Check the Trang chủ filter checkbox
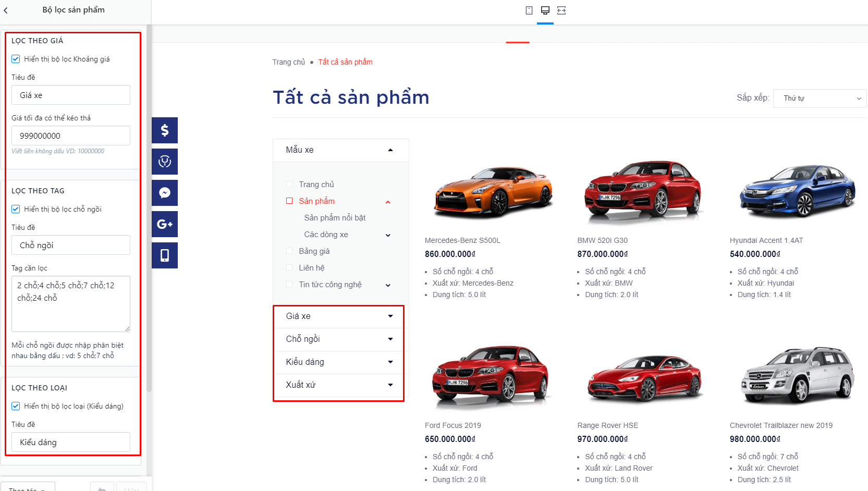Viewport: 868px width, 491px height. (289, 184)
